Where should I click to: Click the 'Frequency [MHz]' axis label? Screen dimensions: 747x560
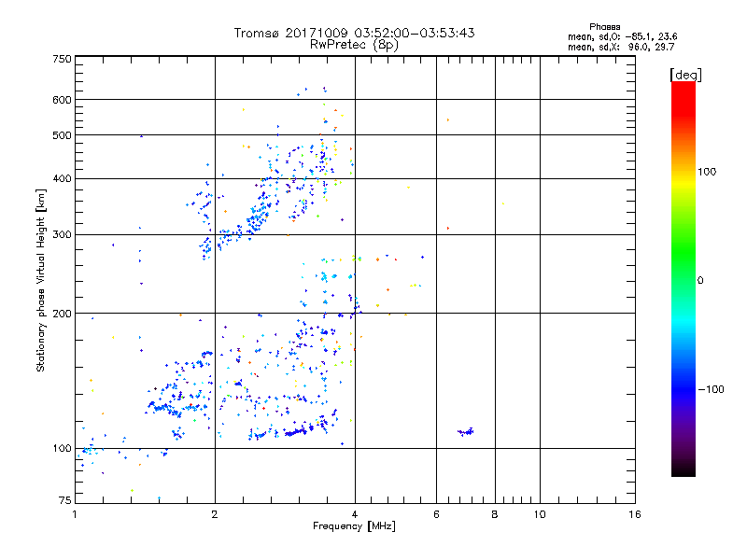(x=354, y=526)
